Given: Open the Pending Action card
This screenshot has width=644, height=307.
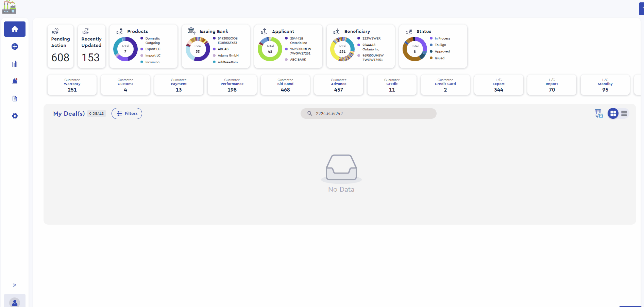Looking at the screenshot, I should 61,46.
